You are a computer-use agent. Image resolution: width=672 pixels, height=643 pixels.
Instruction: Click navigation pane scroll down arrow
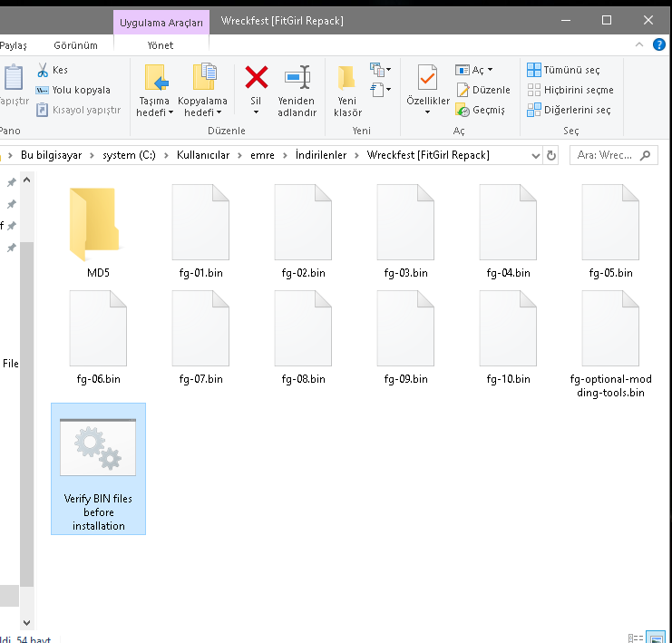(26, 622)
